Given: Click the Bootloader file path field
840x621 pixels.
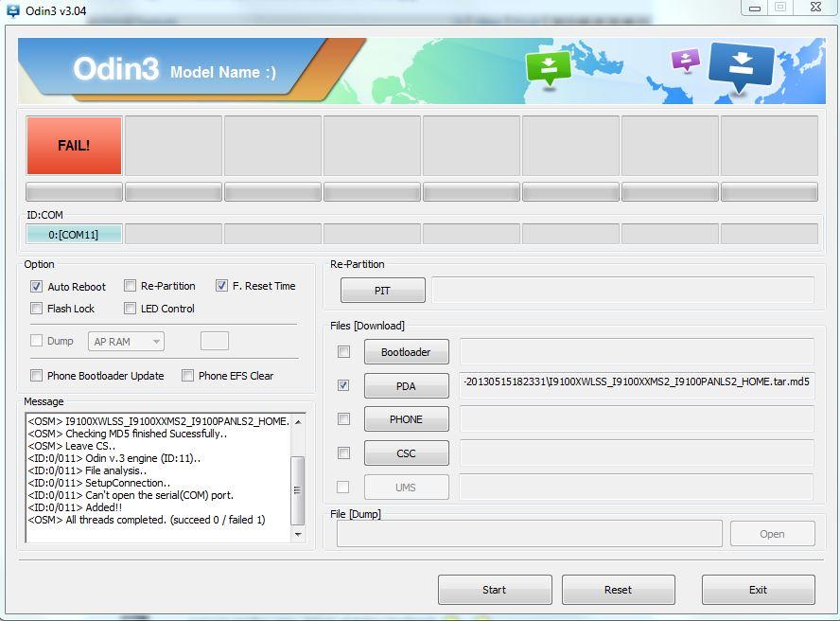Looking at the screenshot, I should (637, 352).
